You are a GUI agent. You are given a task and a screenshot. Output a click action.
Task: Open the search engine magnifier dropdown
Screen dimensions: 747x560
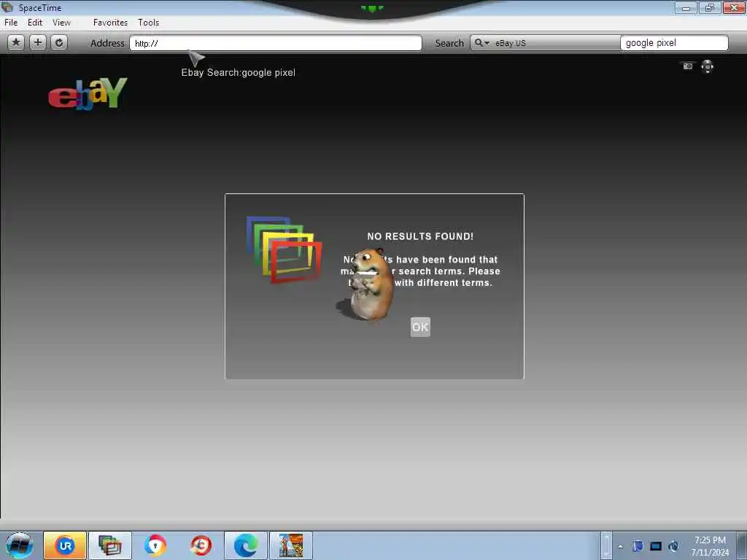point(481,43)
